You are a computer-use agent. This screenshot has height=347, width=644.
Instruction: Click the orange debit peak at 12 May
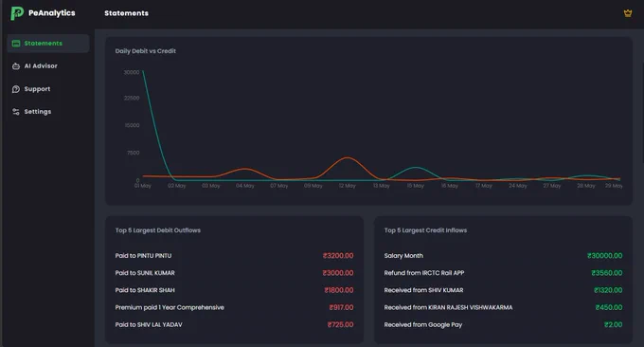pyautogui.click(x=348, y=157)
